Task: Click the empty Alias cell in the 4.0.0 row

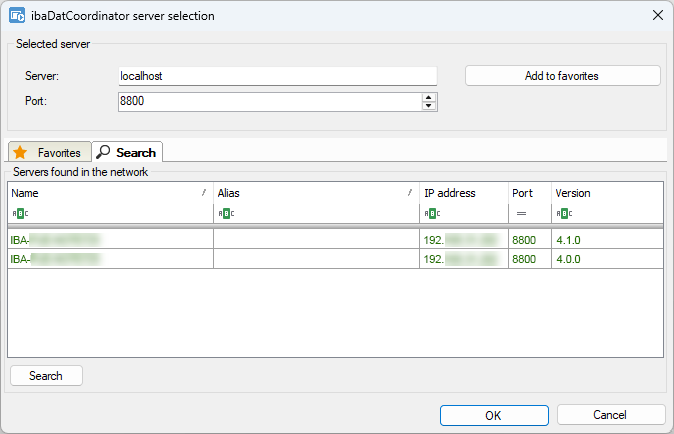Action: click(x=316, y=259)
